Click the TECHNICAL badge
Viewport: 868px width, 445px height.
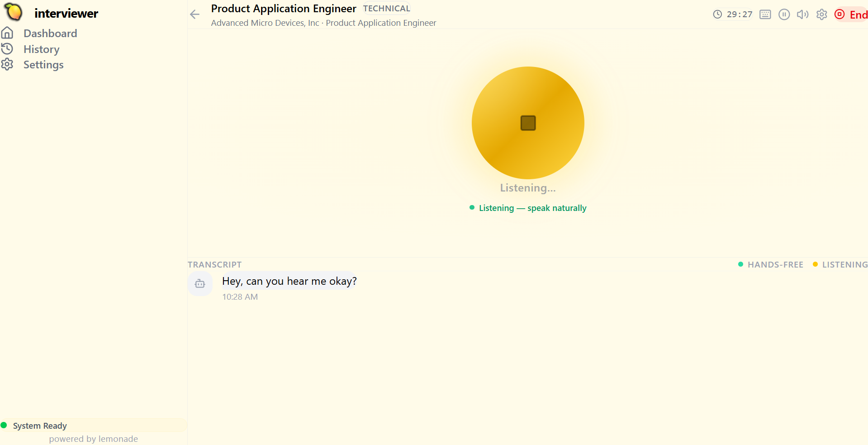pos(387,9)
